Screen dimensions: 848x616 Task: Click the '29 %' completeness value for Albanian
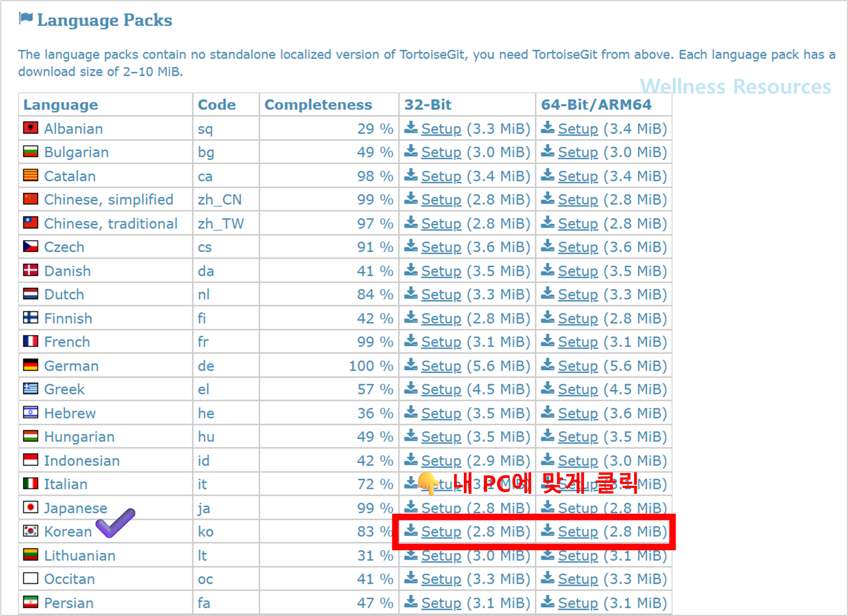pos(375,129)
